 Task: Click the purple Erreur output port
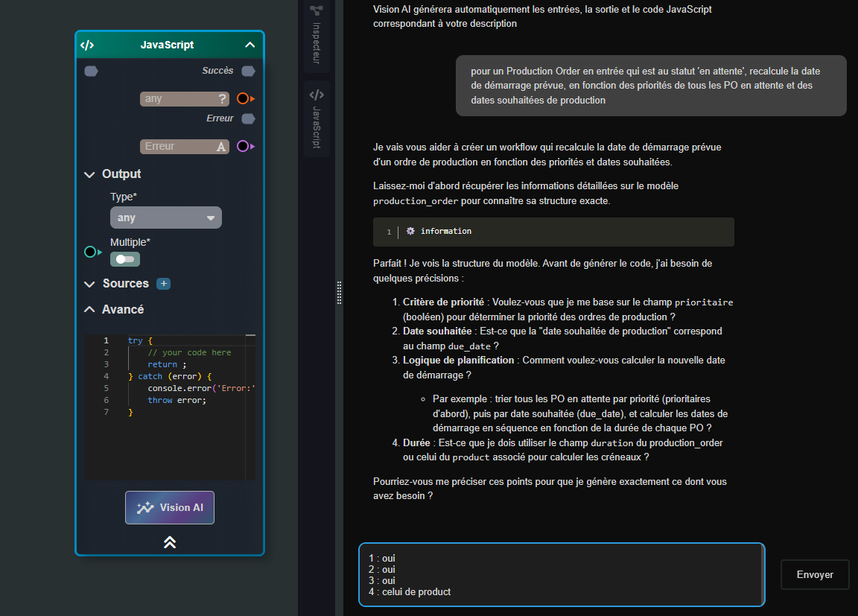243,146
